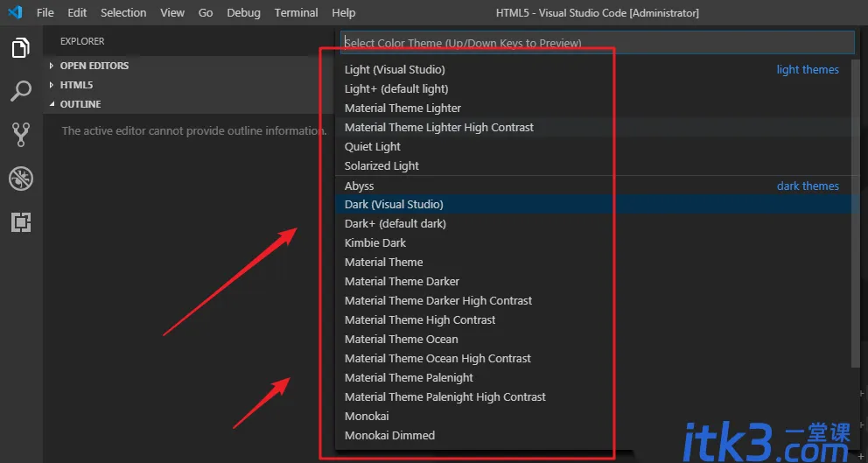Image resolution: width=868 pixels, height=463 pixels.
Task: Select Kimbie Dark theme
Action: pyautogui.click(x=594, y=243)
